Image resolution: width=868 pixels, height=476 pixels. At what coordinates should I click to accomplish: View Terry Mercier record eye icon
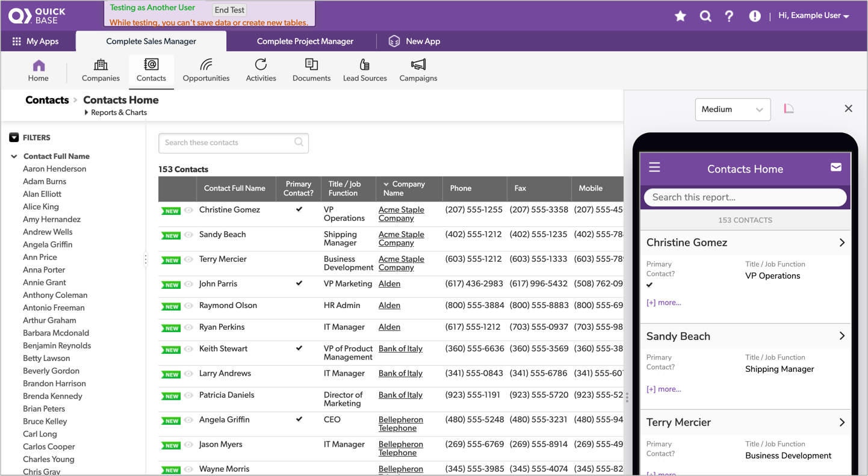click(188, 259)
